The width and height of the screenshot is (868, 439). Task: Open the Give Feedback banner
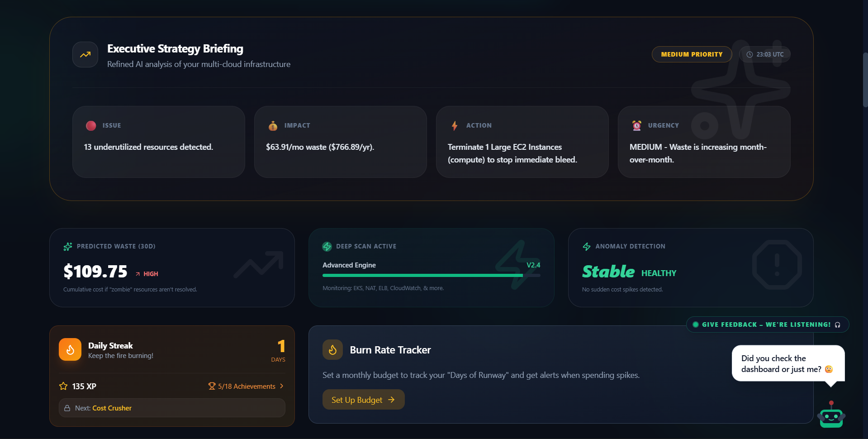(x=767, y=324)
